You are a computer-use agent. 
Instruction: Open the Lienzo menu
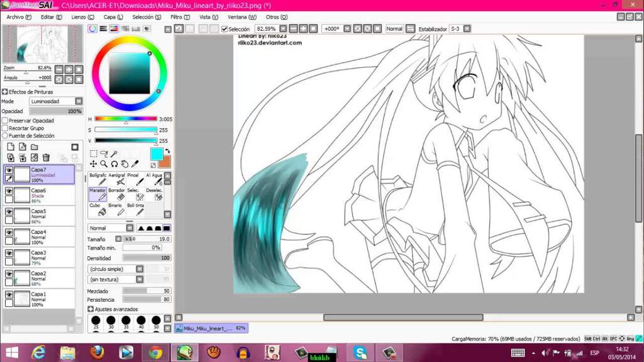pyautogui.click(x=82, y=17)
